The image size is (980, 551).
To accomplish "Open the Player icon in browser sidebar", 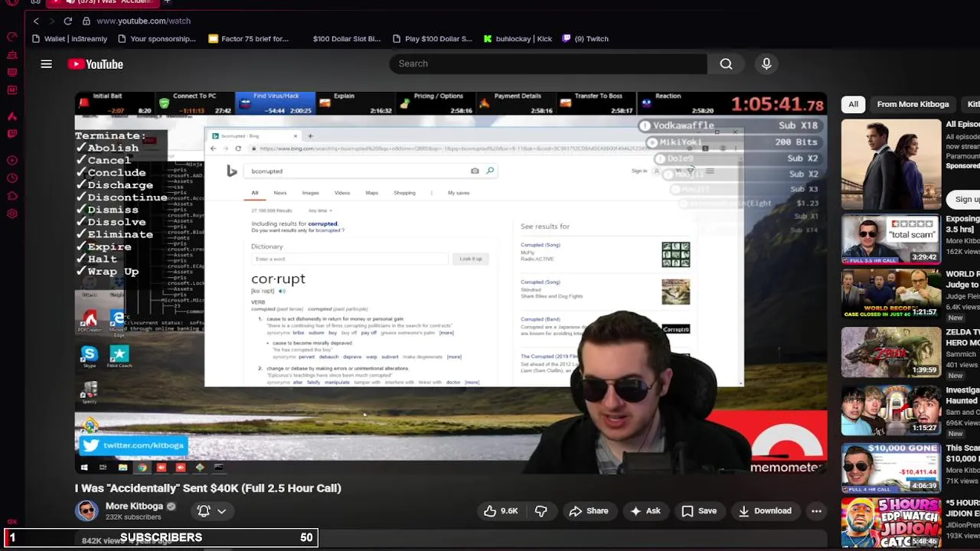I will point(12,161).
